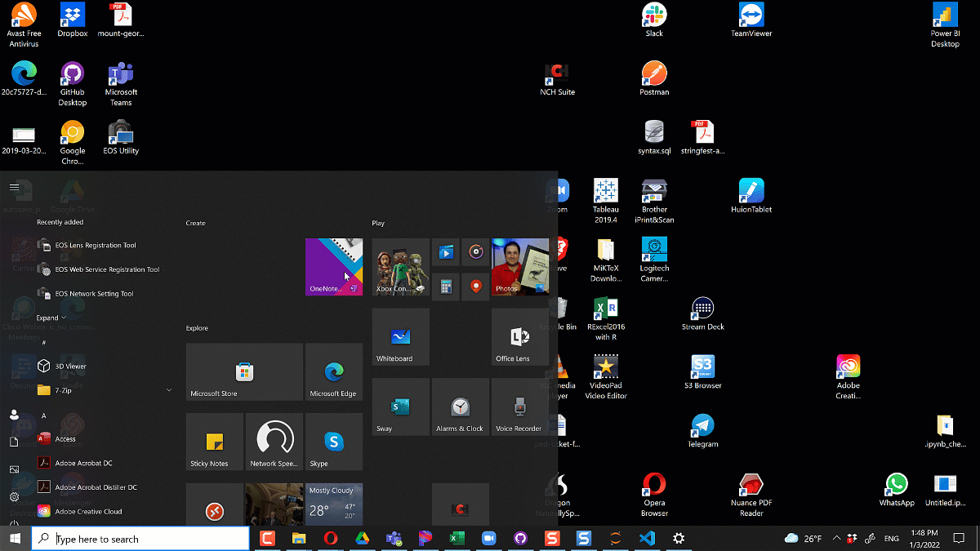
Task: Start the Voice Recorder tile
Action: [x=519, y=407]
